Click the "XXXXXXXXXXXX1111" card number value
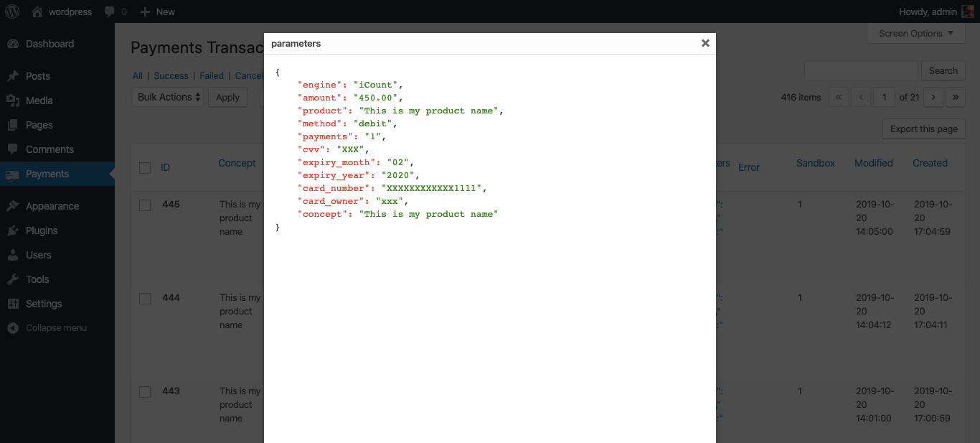 [x=434, y=188]
